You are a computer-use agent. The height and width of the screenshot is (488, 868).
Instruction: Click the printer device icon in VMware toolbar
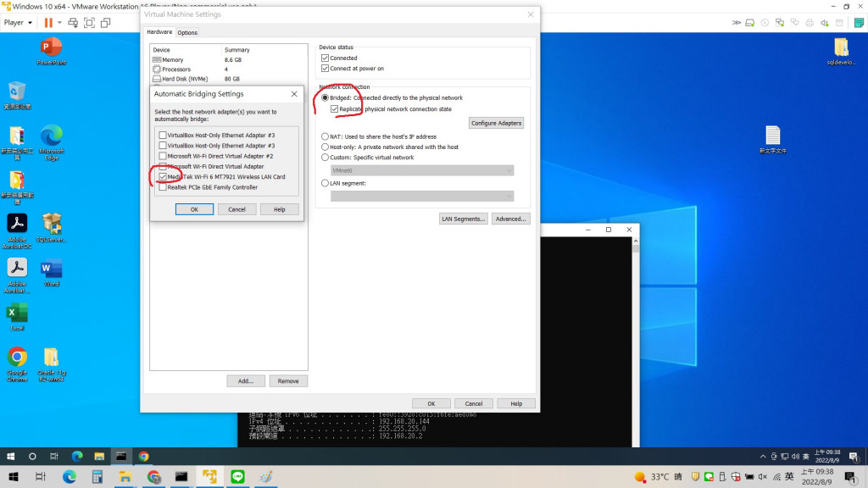coord(810,23)
